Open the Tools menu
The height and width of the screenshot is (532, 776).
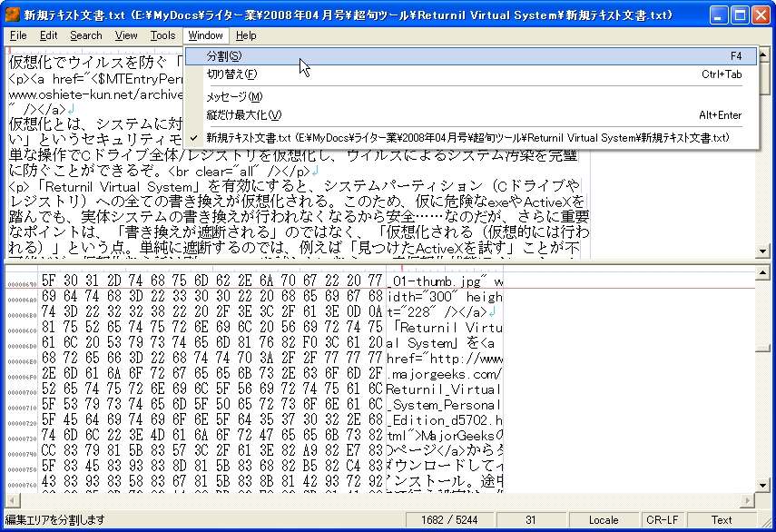162,35
